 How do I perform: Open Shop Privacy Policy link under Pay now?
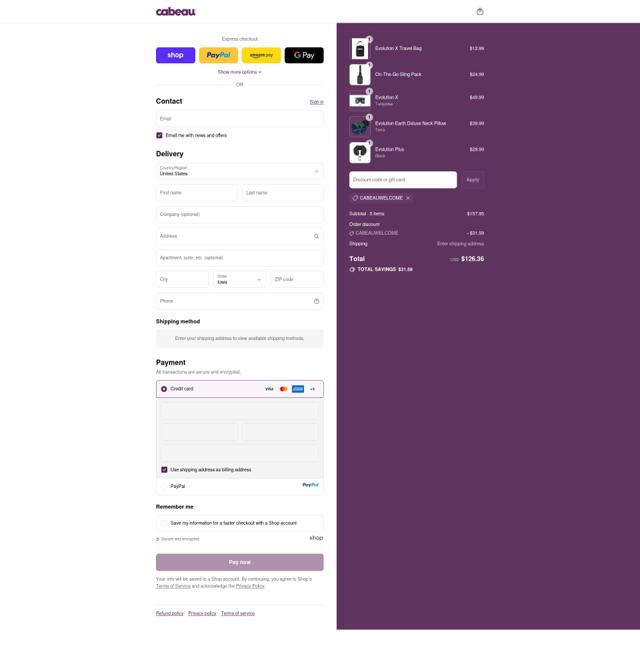(x=250, y=586)
